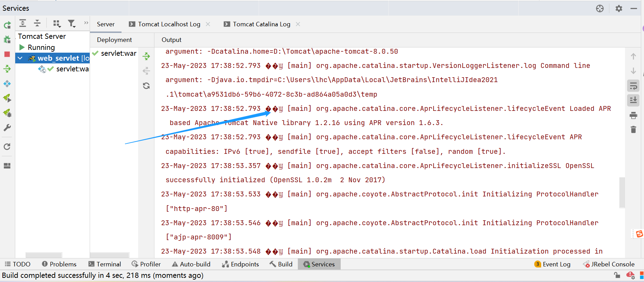Viewport: 644px width, 282px height.
Task: Open the Endpoints tool window
Action: 240,264
